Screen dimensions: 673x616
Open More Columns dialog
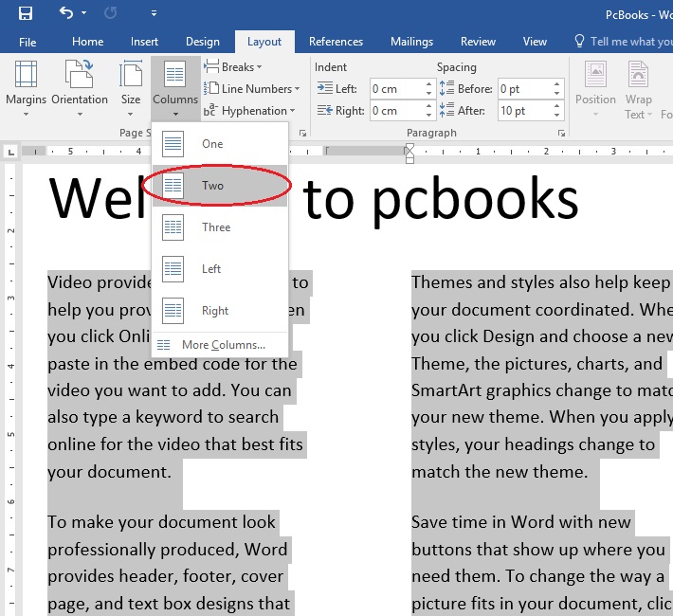pyautogui.click(x=220, y=345)
